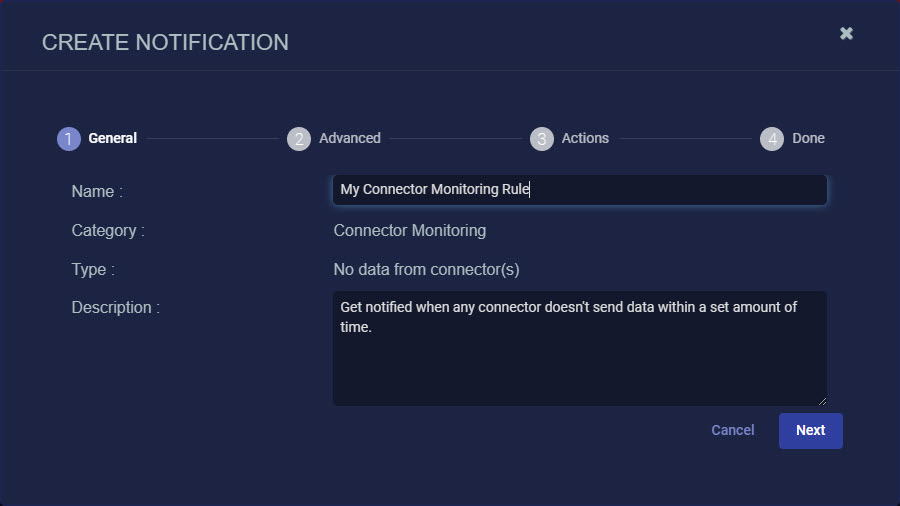Image resolution: width=900 pixels, height=506 pixels.
Task: Click the step 4 circle icon
Action: [771, 139]
